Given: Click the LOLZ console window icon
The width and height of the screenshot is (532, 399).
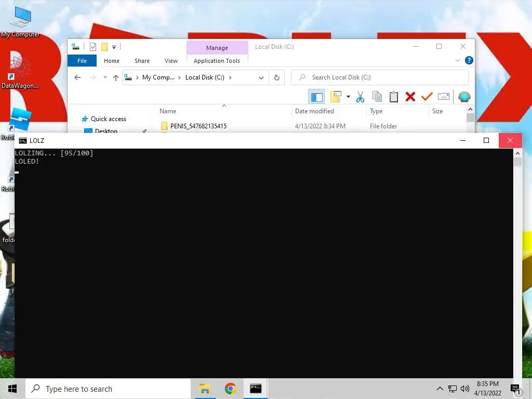Looking at the screenshot, I should pos(23,141).
